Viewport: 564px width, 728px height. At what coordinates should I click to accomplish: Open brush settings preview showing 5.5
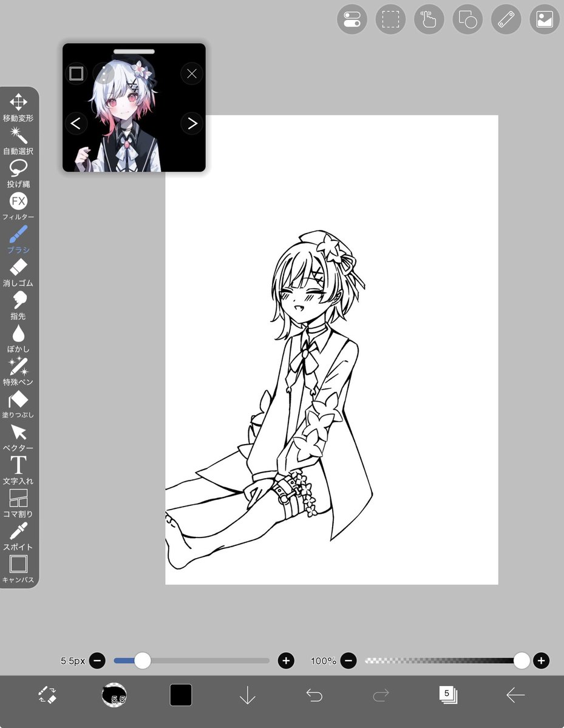(114, 695)
